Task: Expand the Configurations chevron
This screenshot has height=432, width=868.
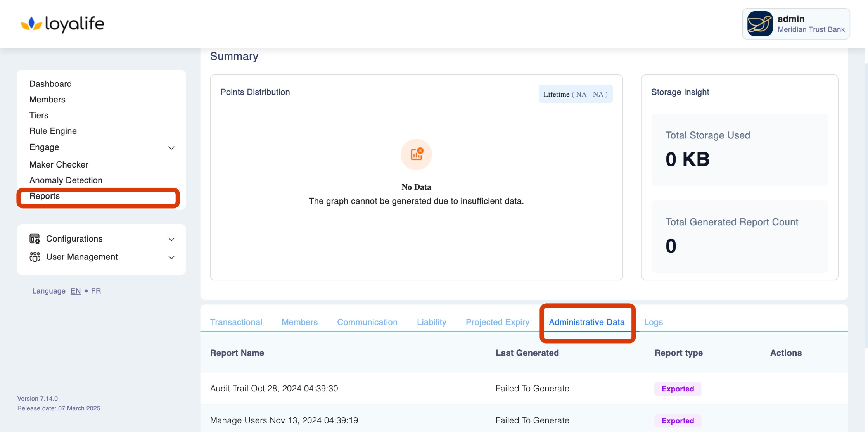Action: click(171, 239)
